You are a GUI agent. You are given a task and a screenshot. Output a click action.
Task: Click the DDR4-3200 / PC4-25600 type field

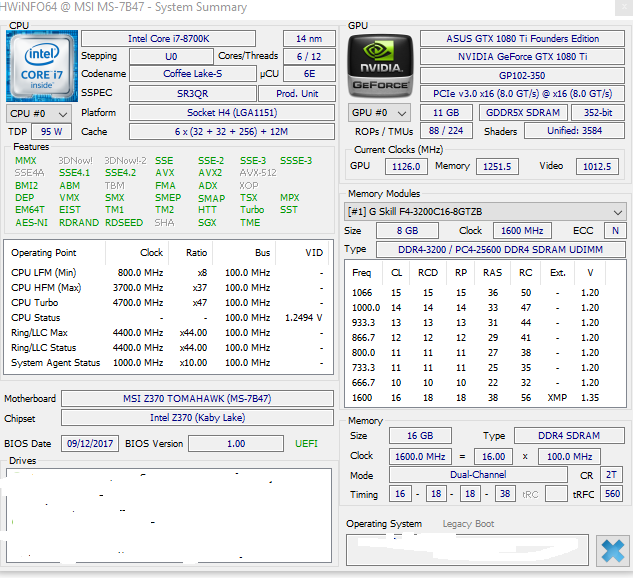[501, 249]
